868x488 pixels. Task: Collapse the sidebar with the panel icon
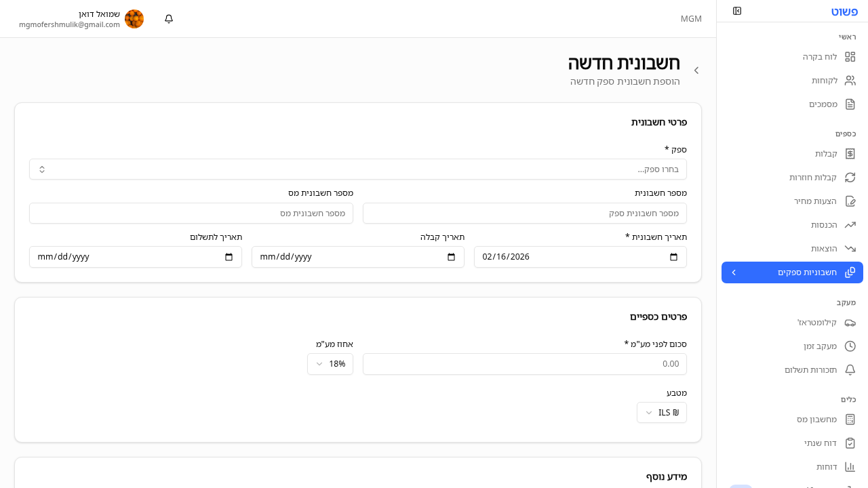click(737, 11)
